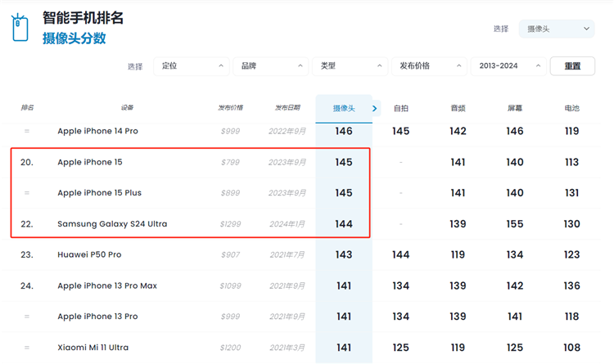614x364 pixels.
Task: Click the 发布日期 column header
Action: (x=287, y=108)
